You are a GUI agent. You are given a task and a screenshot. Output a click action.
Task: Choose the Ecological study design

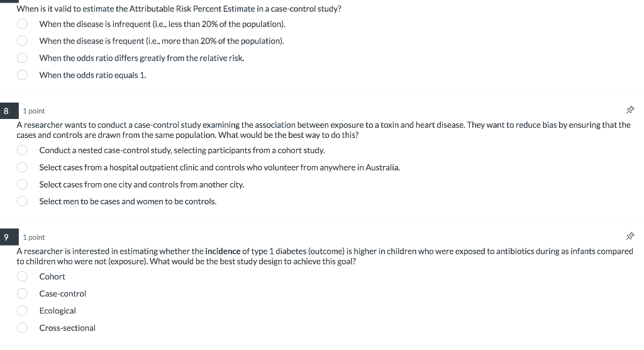click(22, 310)
